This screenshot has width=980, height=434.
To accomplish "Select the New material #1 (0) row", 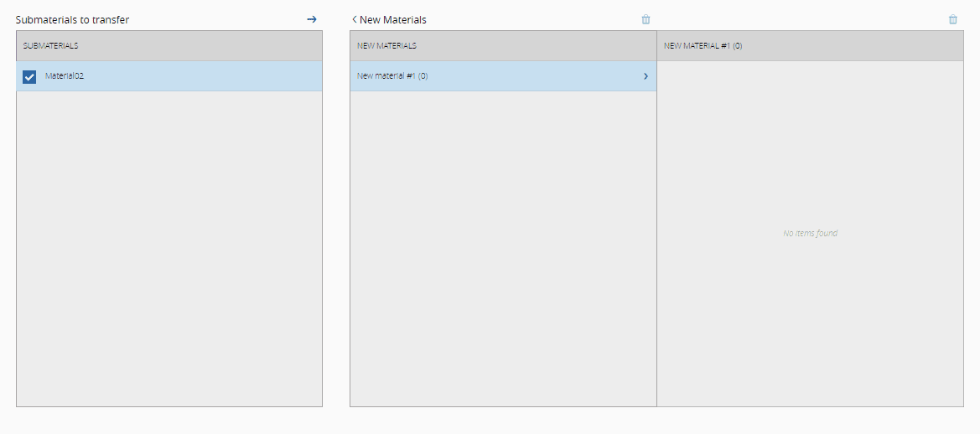I will tap(392, 76).
